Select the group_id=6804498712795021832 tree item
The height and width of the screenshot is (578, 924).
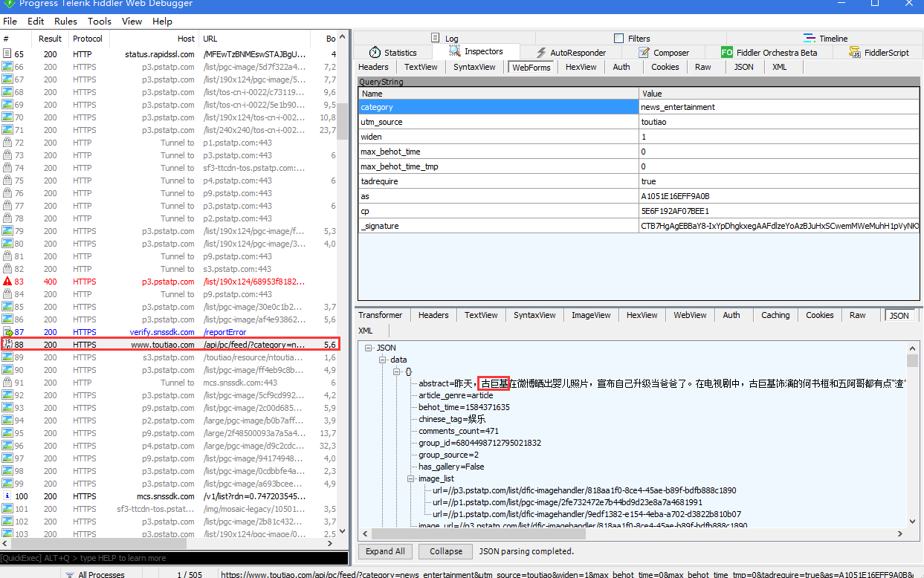[479, 443]
